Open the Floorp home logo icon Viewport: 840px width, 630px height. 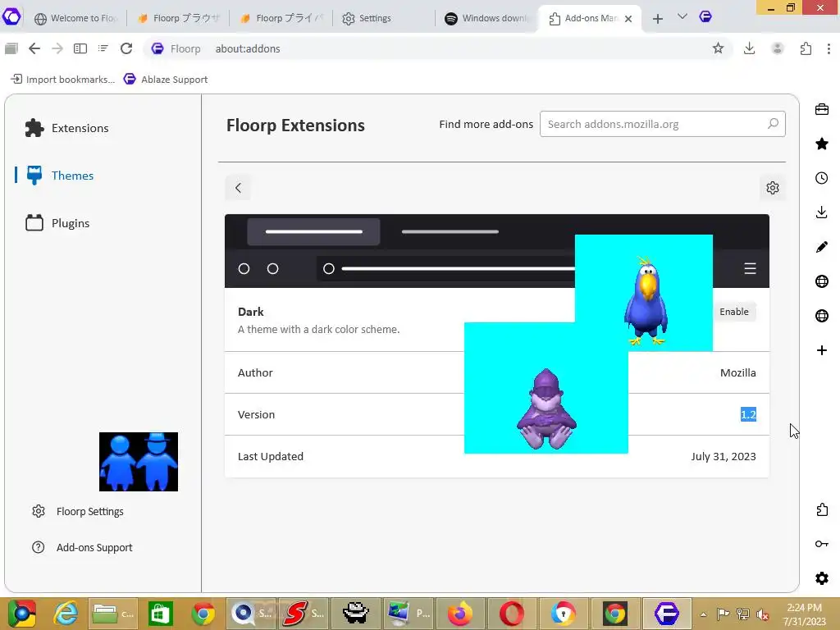pos(11,16)
